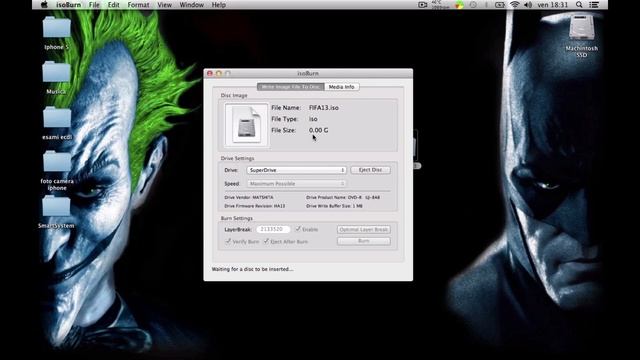
Task: Click the Burn button
Action: pyautogui.click(x=363, y=241)
